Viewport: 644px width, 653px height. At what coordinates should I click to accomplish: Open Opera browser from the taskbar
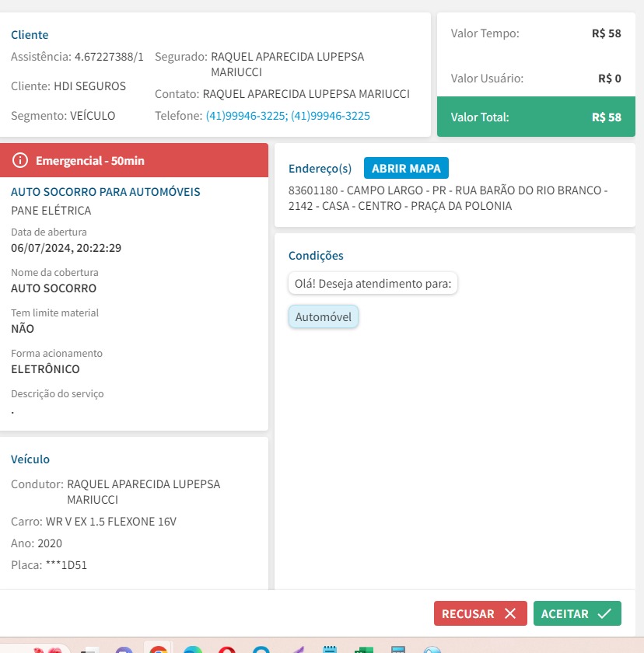[x=226, y=649]
